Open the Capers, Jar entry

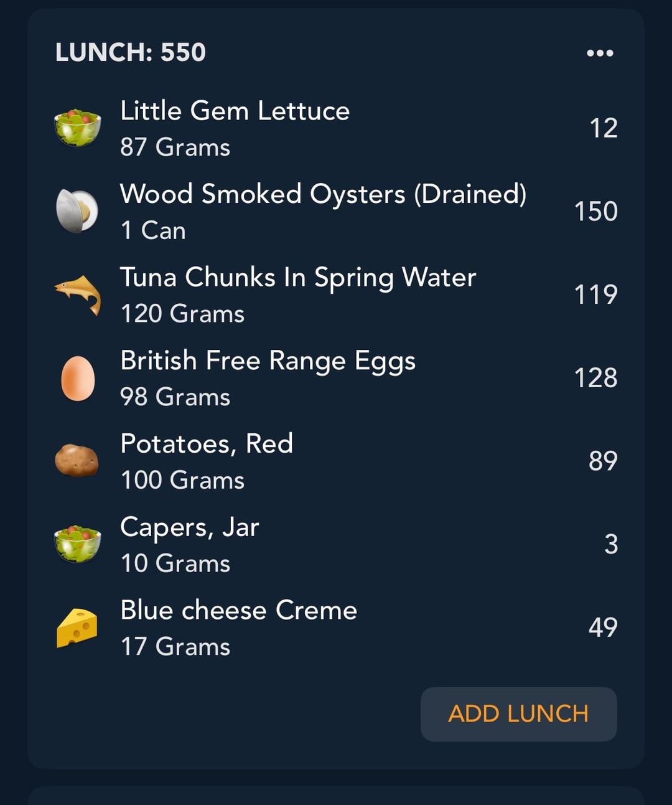(336, 544)
